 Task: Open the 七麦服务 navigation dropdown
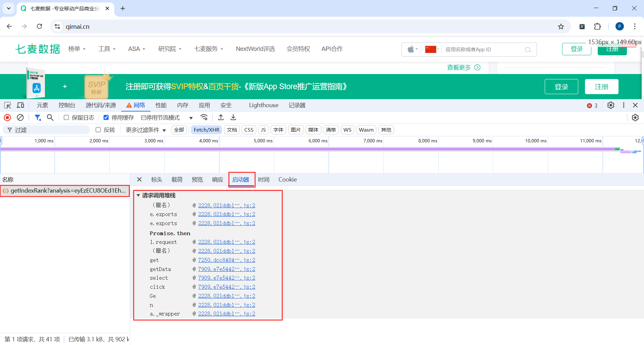pyautogui.click(x=209, y=49)
